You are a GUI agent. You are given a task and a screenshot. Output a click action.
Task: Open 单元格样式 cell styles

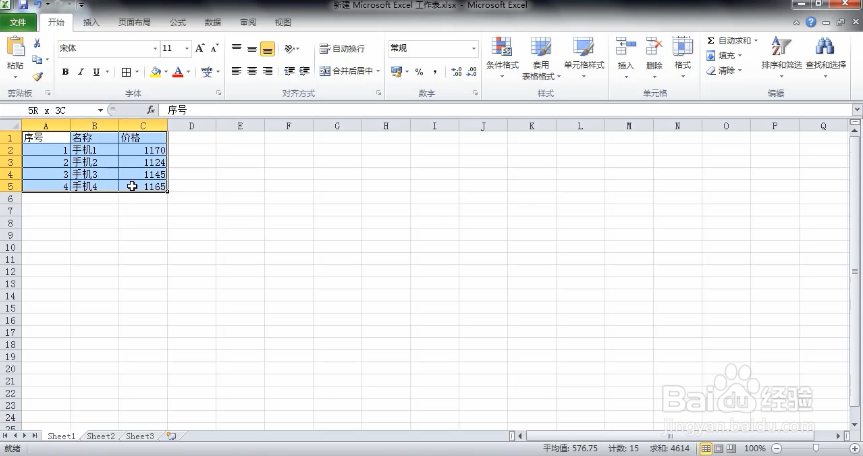(583, 57)
